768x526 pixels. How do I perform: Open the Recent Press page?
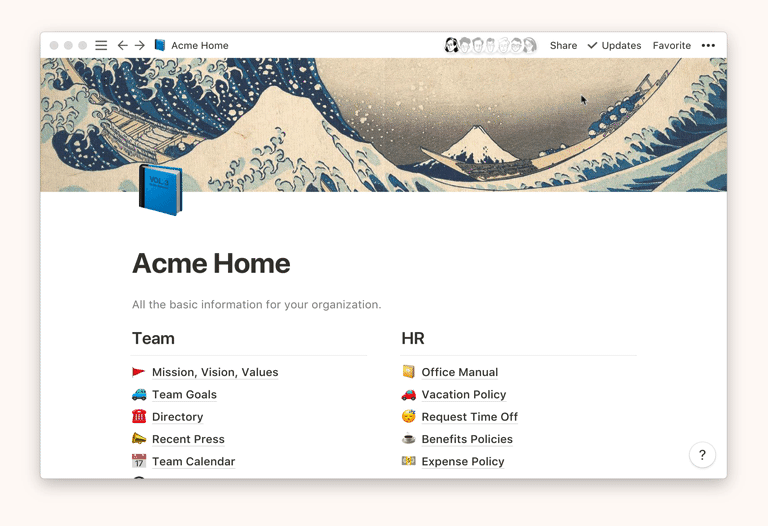188,439
